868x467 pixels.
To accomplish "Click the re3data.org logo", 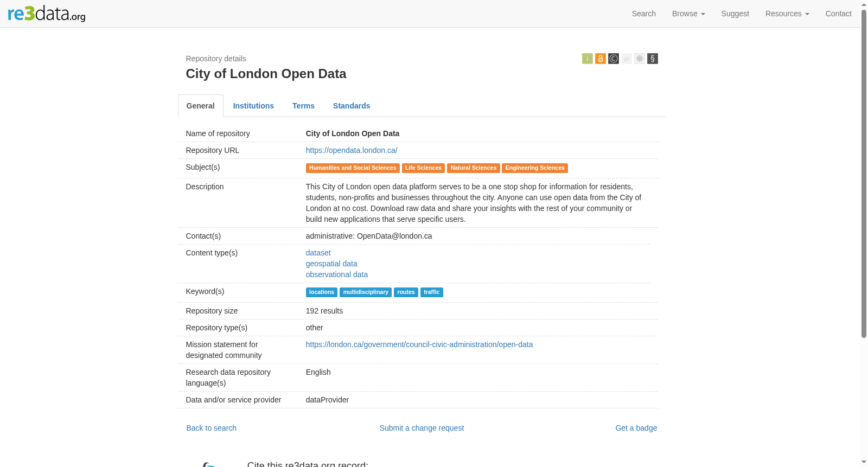I will (x=47, y=14).
